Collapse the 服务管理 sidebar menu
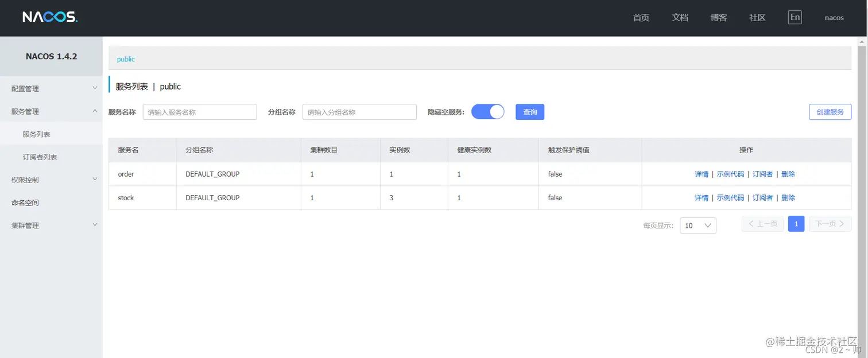 coord(51,111)
